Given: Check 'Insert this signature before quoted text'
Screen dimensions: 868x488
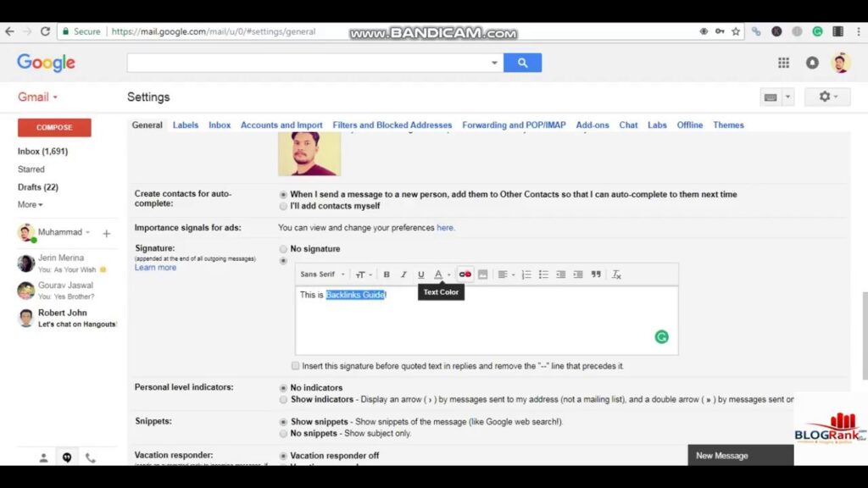Looking at the screenshot, I should tap(296, 366).
